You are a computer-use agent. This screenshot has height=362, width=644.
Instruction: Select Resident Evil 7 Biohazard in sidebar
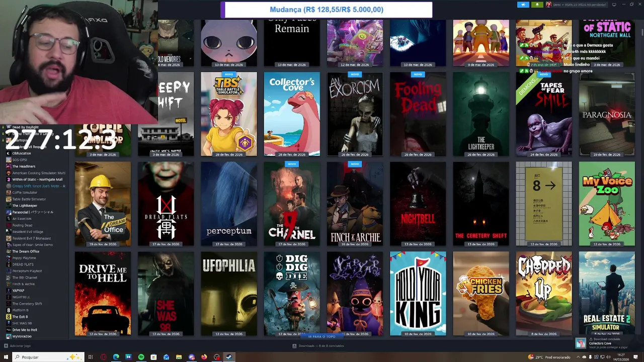31,238
